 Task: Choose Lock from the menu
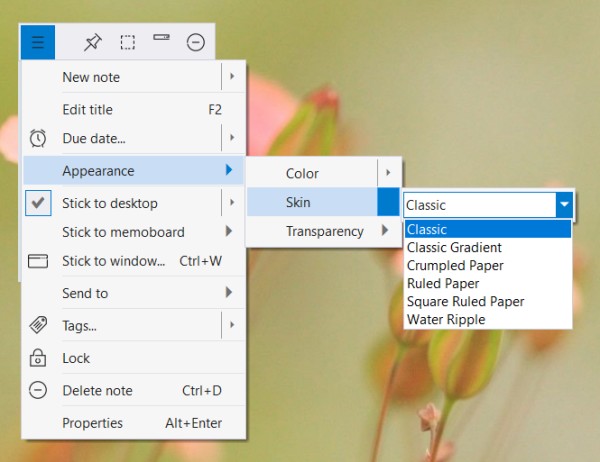[134, 358]
